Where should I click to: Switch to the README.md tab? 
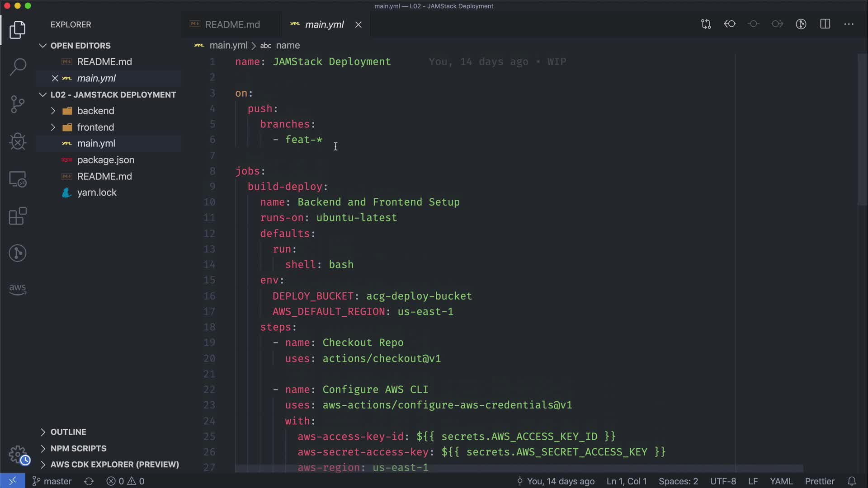click(232, 25)
